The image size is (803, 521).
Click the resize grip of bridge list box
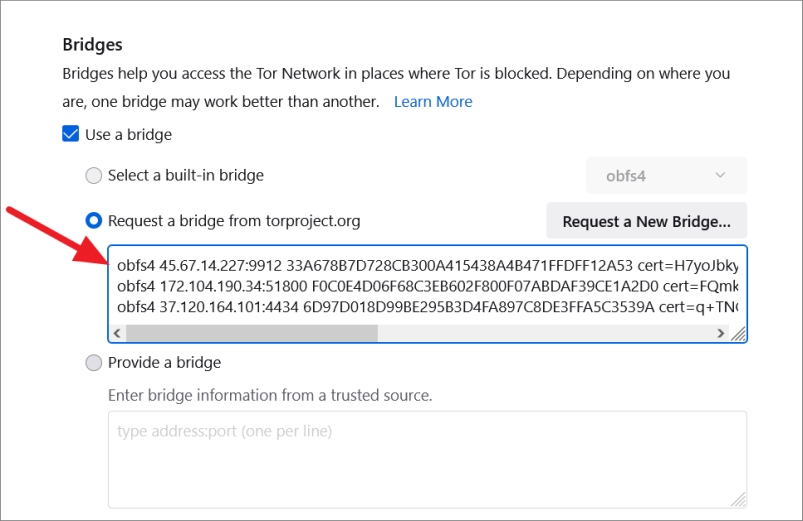point(738,335)
